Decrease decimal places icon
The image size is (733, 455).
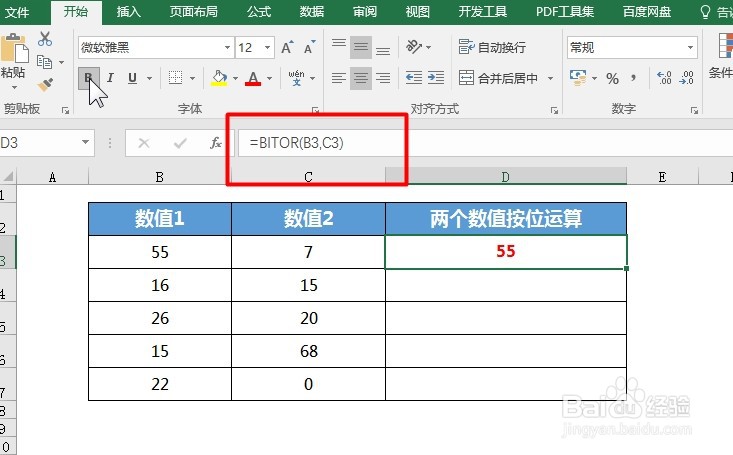pyautogui.click(x=686, y=78)
